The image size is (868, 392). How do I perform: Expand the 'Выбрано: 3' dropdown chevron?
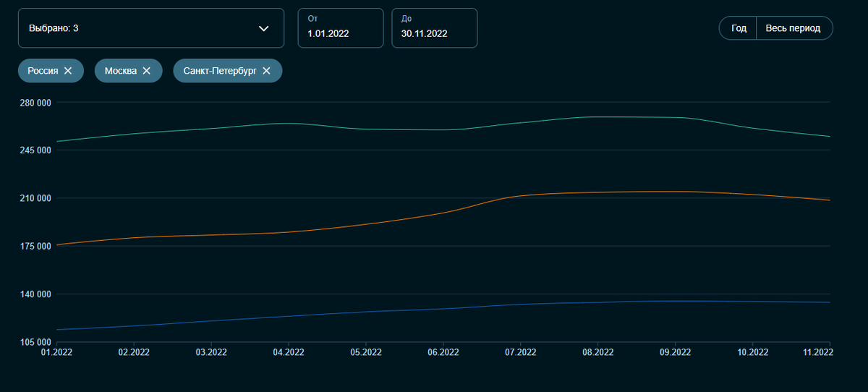pyautogui.click(x=264, y=28)
